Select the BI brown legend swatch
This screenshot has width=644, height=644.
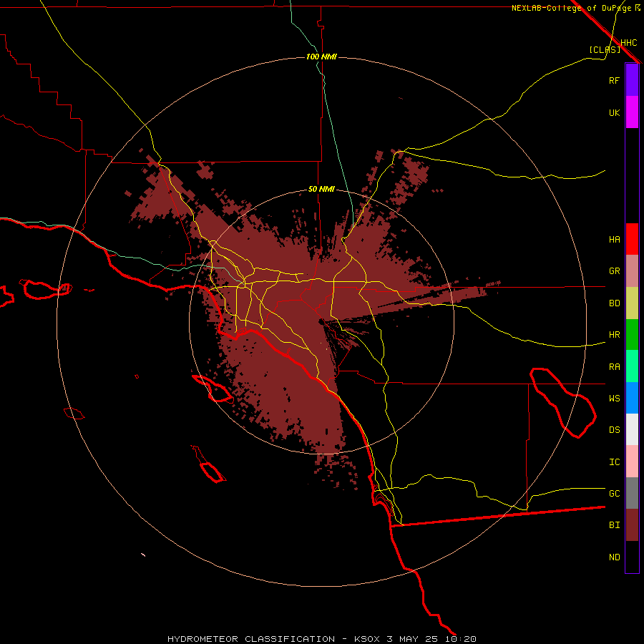click(x=632, y=525)
